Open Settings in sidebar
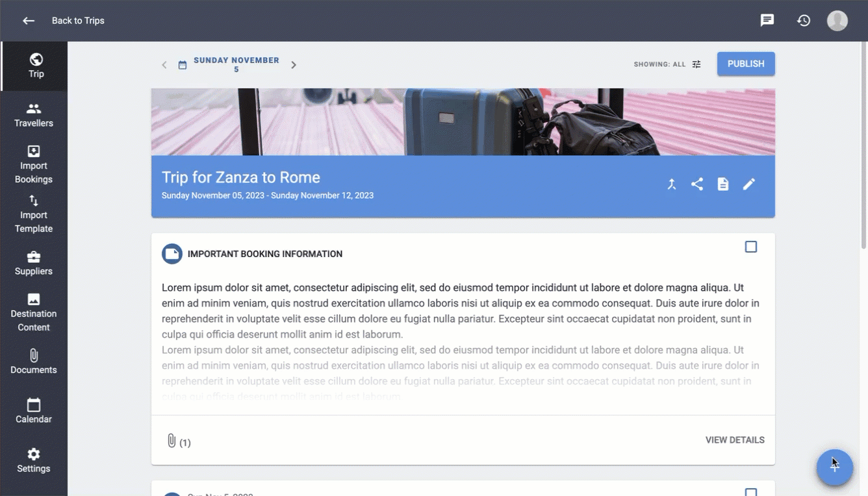The image size is (868, 496). (34, 461)
